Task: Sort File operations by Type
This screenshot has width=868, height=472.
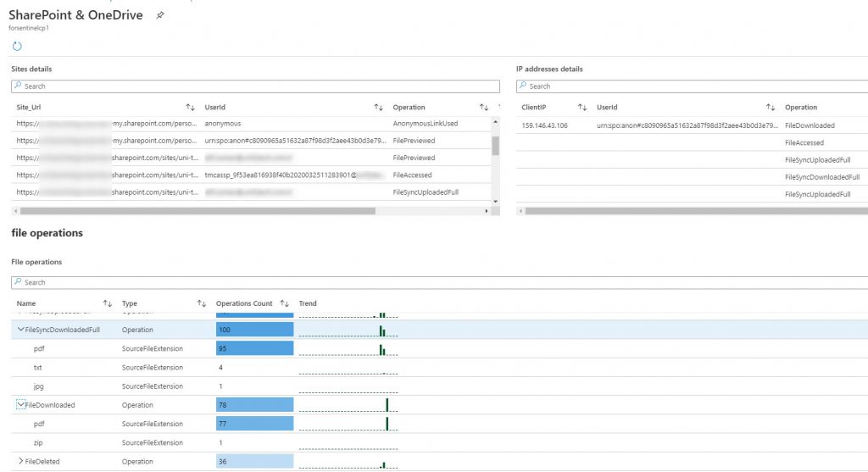Action: click(202, 303)
